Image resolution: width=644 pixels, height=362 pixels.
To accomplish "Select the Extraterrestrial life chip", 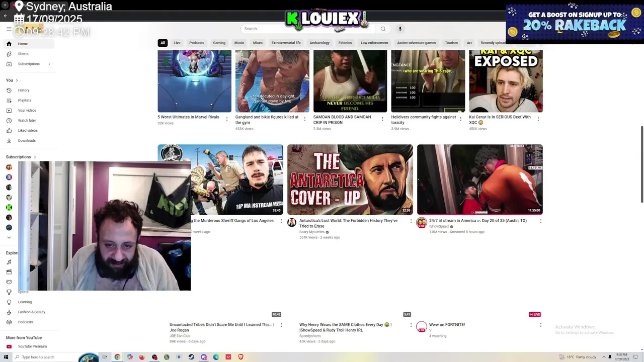I will coord(286,43).
